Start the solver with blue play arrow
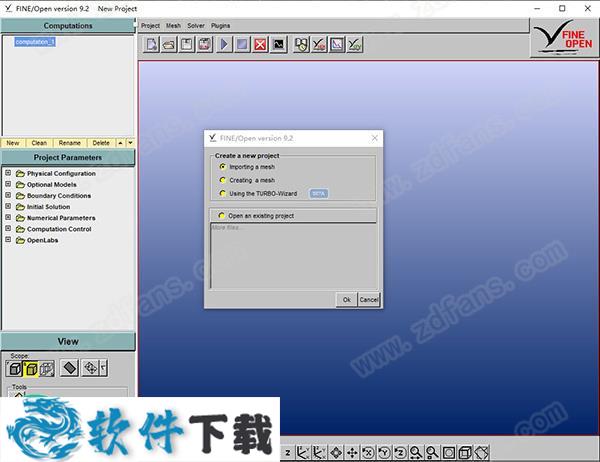The height and width of the screenshot is (462, 600). tap(224, 44)
